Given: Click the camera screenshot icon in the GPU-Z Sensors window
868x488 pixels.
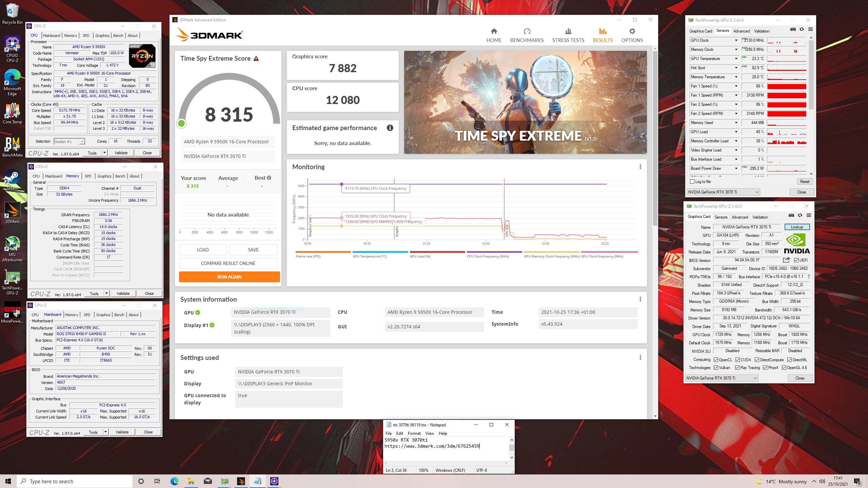Looking at the screenshot, I should (793, 29).
